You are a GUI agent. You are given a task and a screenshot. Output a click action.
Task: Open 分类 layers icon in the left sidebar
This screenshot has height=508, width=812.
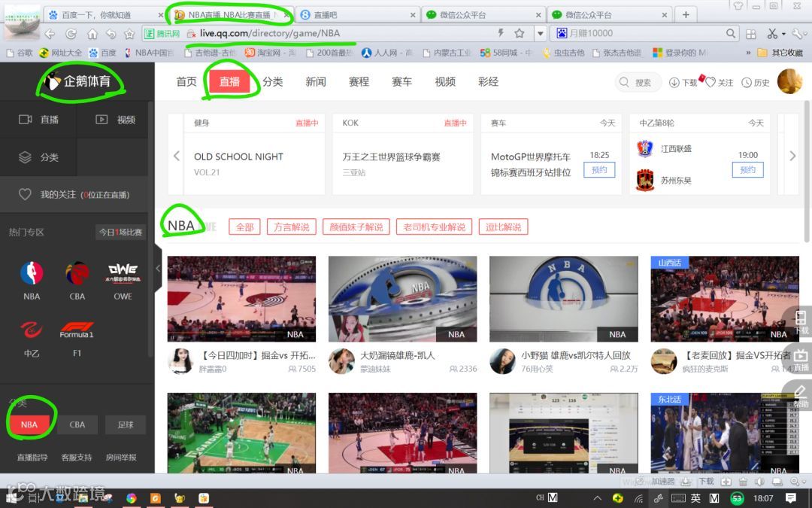39,157
